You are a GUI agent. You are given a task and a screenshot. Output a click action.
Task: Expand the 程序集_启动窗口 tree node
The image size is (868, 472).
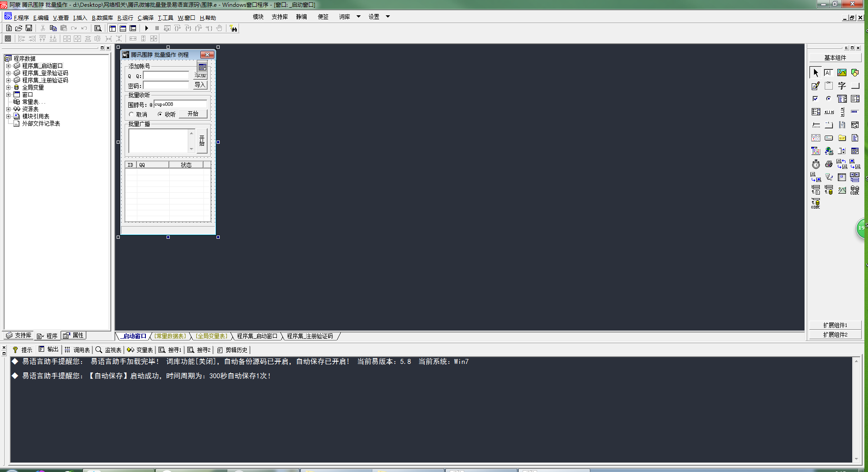(8, 66)
